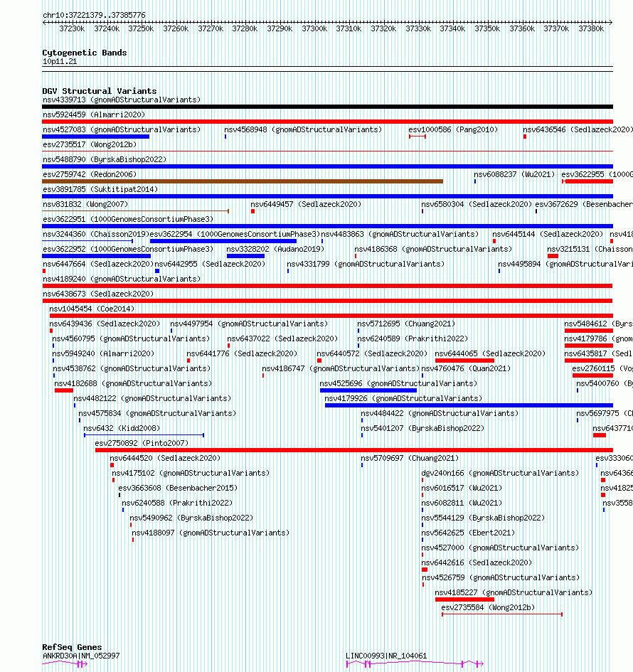Select the DGV Structural Variants track title
The width and height of the screenshot is (633, 672).
pos(100,91)
